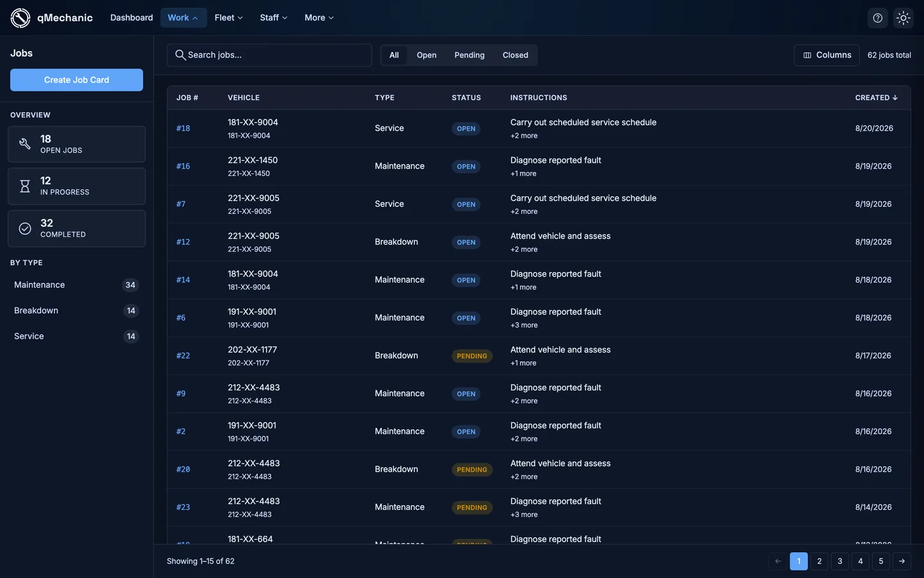Expand the Staff menu
The height and width of the screenshot is (578, 924).
[273, 18]
